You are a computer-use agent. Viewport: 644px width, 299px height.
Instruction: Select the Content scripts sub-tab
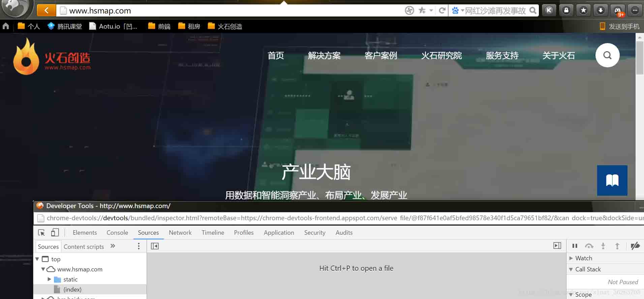pos(84,246)
